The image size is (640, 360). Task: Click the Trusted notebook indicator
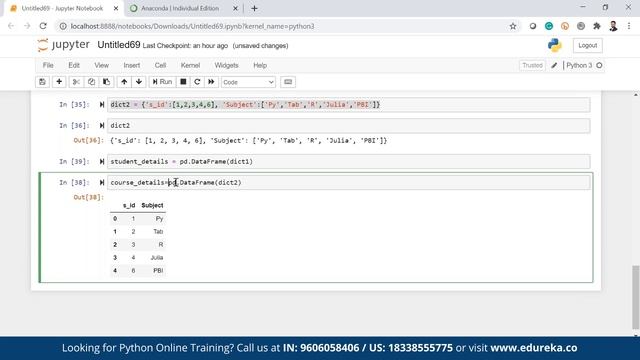click(532, 65)
